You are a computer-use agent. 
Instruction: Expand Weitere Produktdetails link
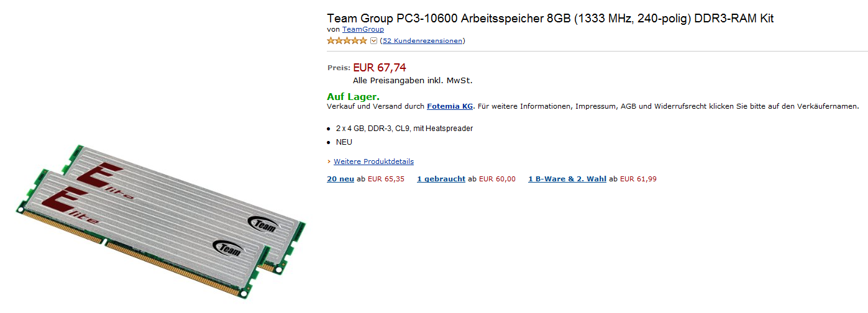point(373,161)
